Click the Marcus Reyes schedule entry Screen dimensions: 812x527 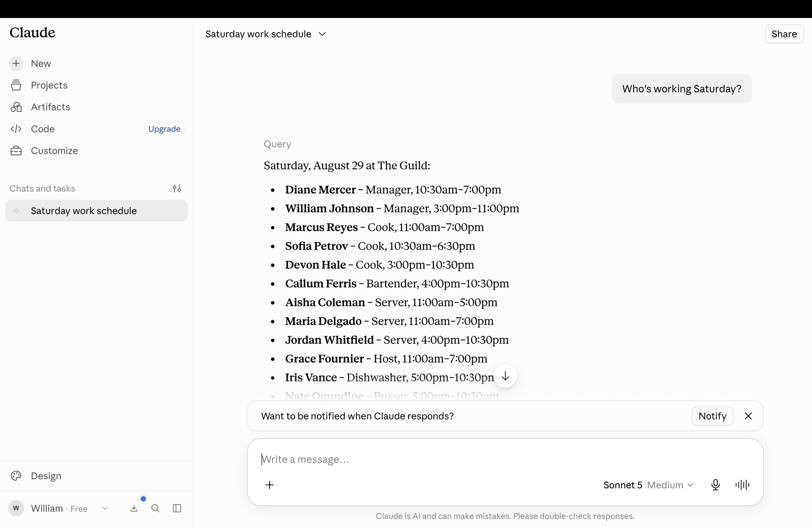(385, 227)
